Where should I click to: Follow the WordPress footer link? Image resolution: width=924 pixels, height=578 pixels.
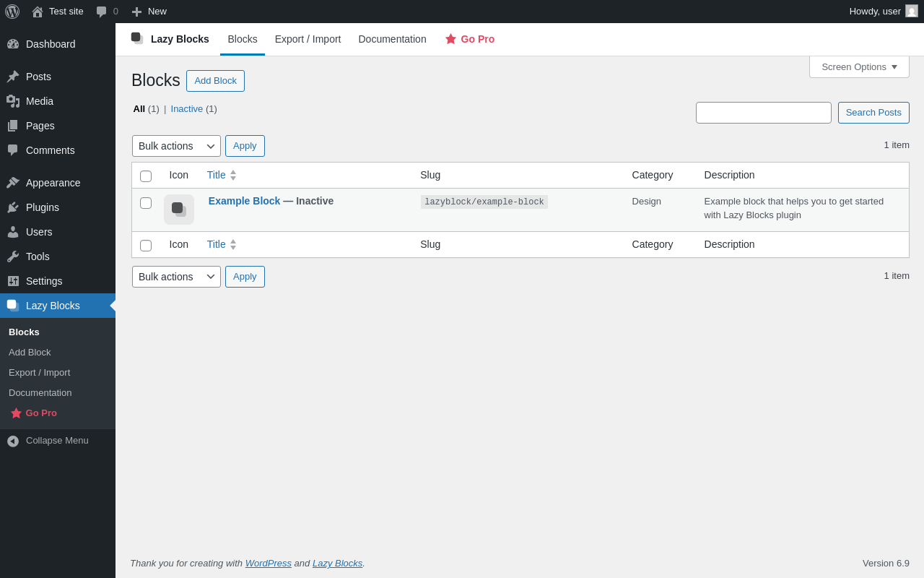269,564
